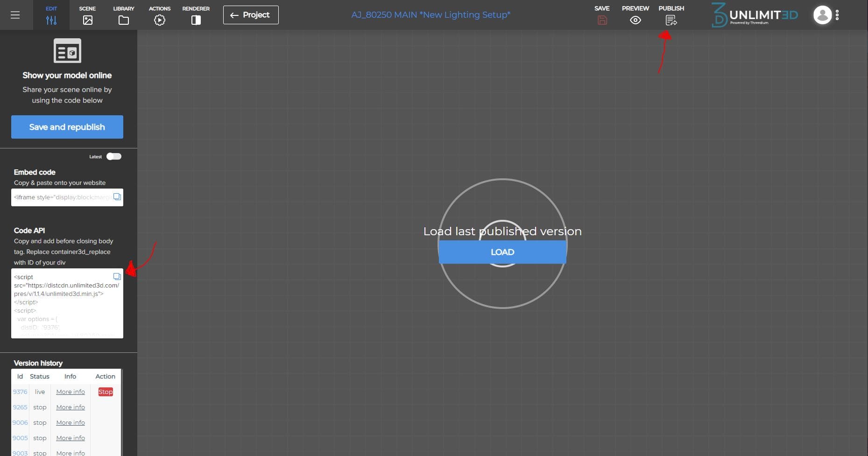868x456 pixels.
Task: Open Preview with the eye icon
Action: pos(635,20)
